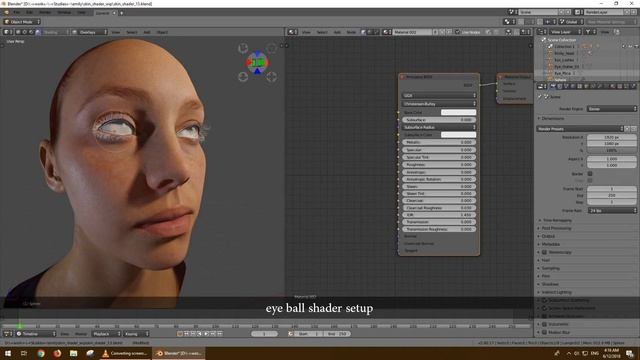Image resolution: width=640 pixels, height=360 pixels.
Task: Edit the Frame Start field in the properties panel
Action: click(x=611, y=189)
